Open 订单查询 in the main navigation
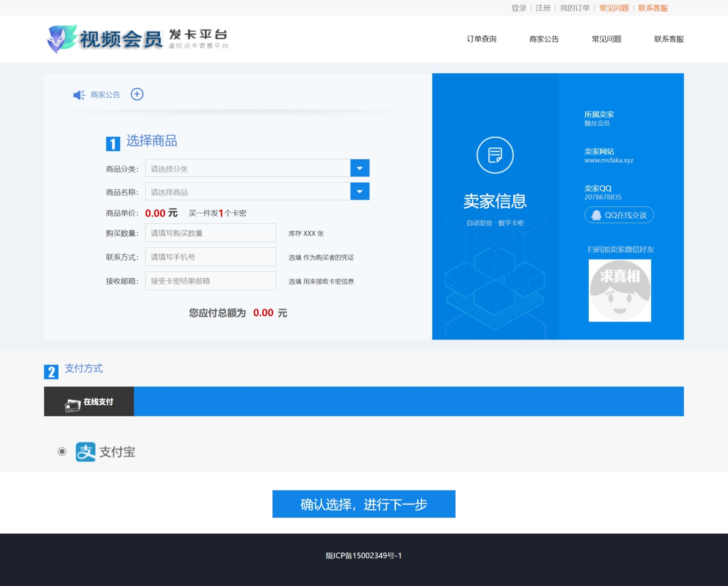Image resolution: width=728 pixels, height=586 pixels. 481,39
